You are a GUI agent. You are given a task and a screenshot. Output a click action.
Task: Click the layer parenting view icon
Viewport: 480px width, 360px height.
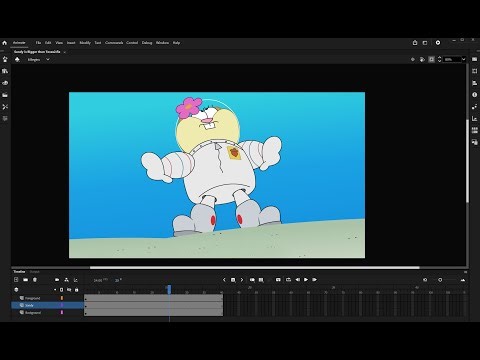click(66, 280)
